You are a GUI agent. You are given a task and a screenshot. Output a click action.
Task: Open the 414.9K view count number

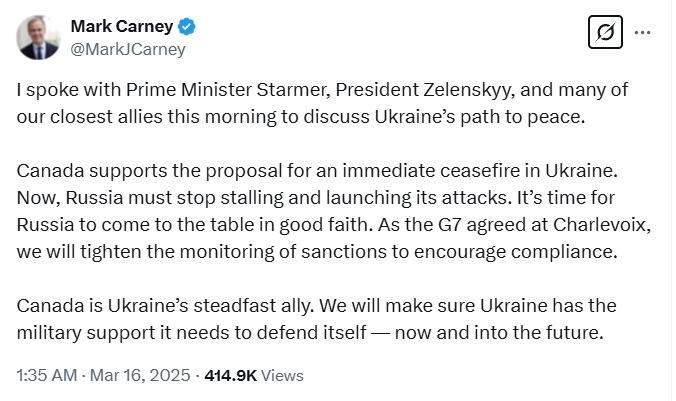click(231, 376)
